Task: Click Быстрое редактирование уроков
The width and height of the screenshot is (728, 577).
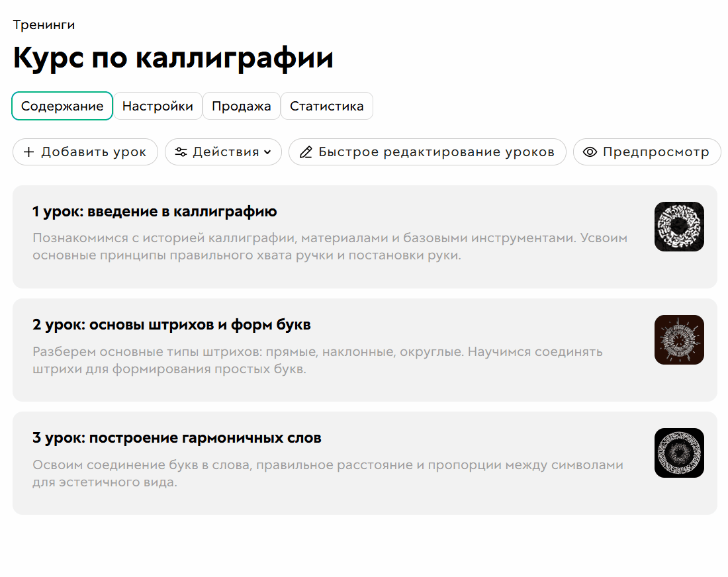Action: click(427, 152)
